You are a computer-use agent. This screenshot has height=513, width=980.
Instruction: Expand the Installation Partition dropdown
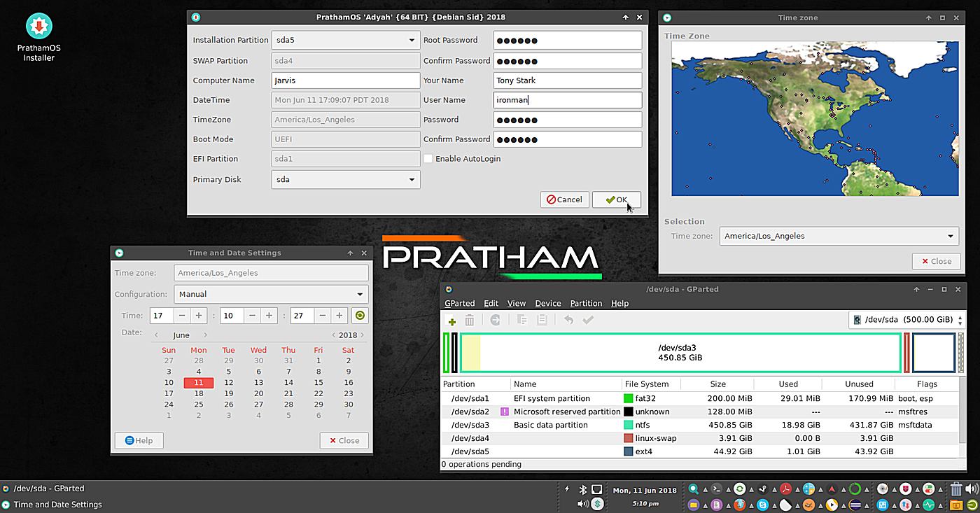point(346,41)
